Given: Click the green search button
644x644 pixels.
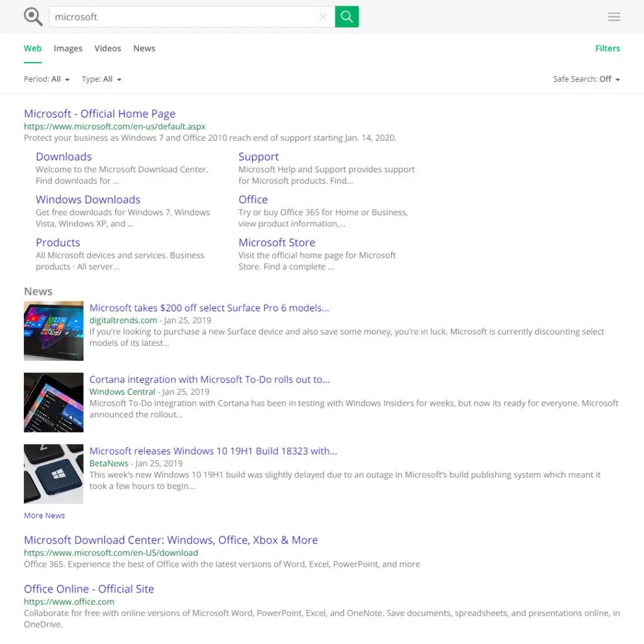Looking at the screenshot, I should coord(347,16).
